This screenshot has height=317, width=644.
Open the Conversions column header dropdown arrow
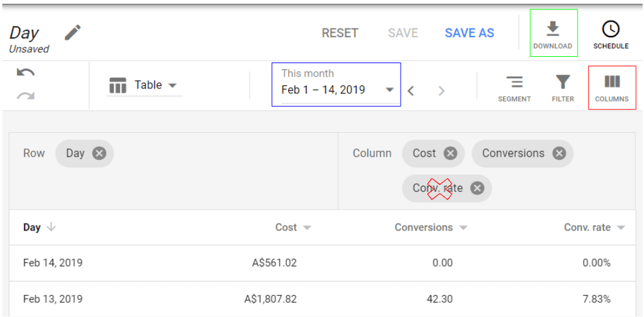463,228
